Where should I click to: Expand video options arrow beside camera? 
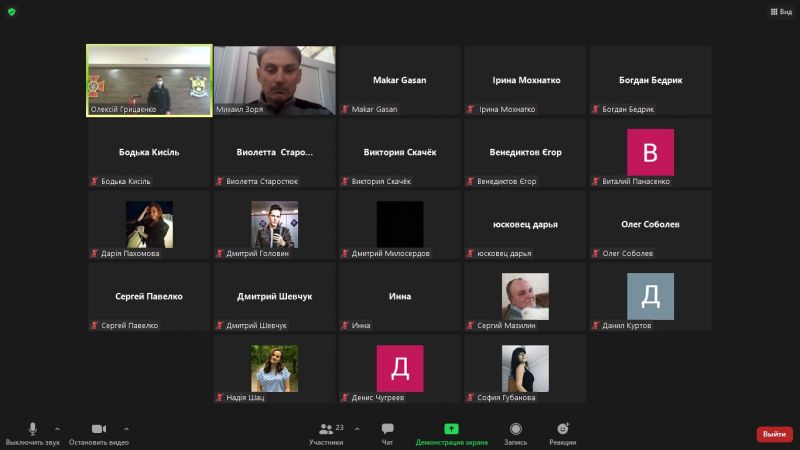tap(126, 429)
